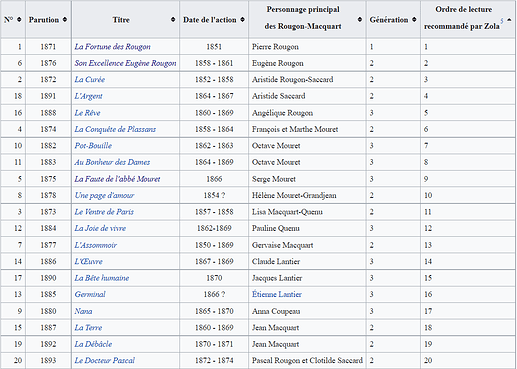Open Le Docteur Pascal link
Screen dimensions: 517x369
click(105, 360)
